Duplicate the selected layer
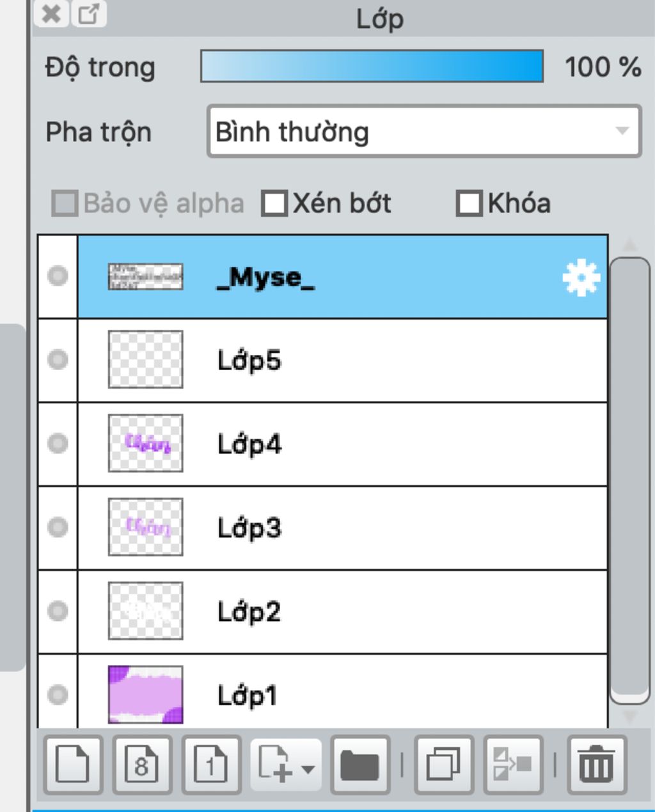Screen dimensions: 655x812 click(444, 765)
